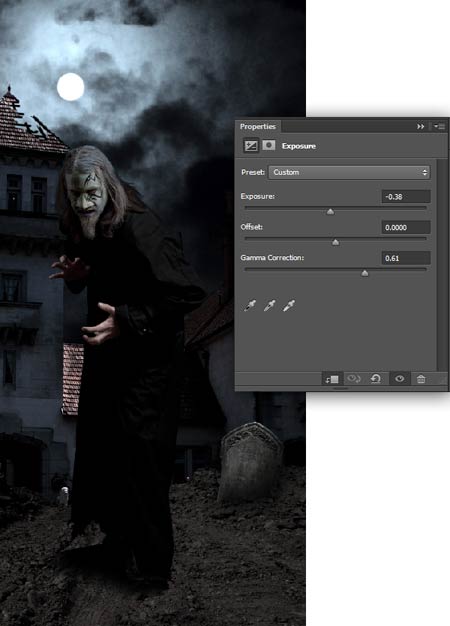Click the Preset label text
Screen dimensions: 450x626
pos(253,172)
